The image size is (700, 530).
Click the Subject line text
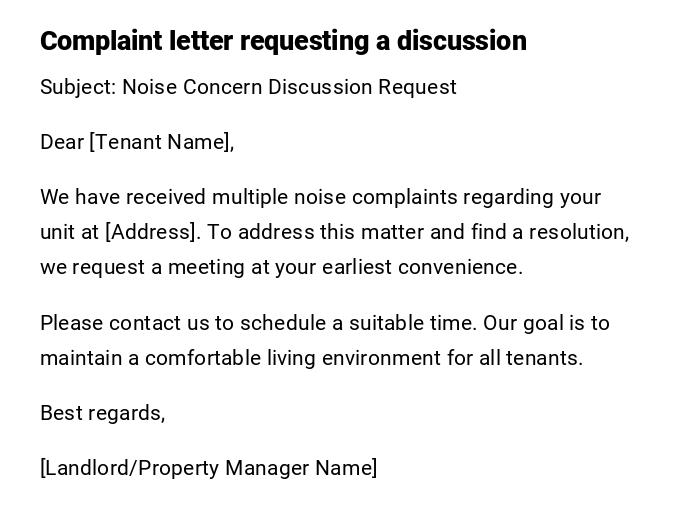pyautogui.click(x=248, y=87)
